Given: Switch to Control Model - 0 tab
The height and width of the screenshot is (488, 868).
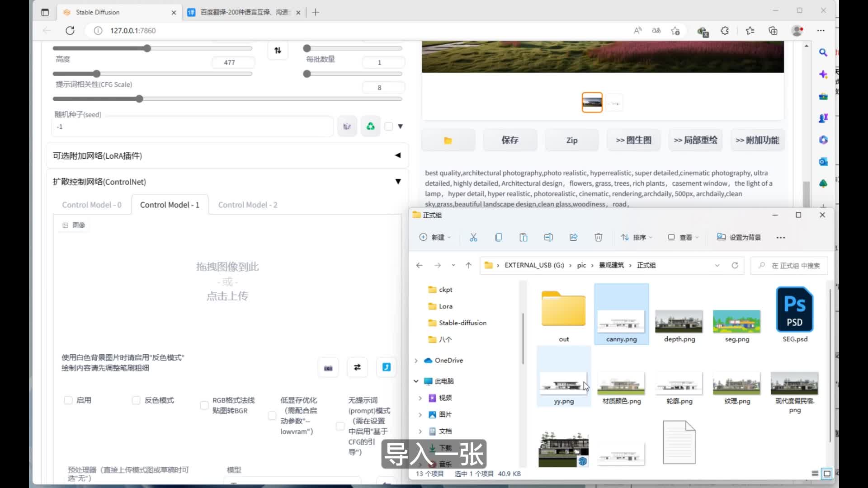Looking at the screenshot, I should (92, 205).
